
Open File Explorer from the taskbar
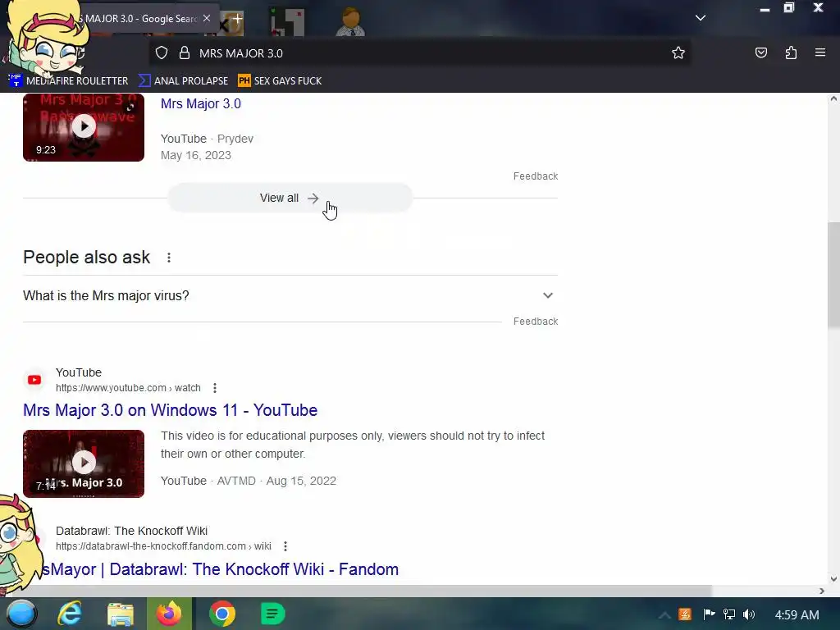point(120,614)
